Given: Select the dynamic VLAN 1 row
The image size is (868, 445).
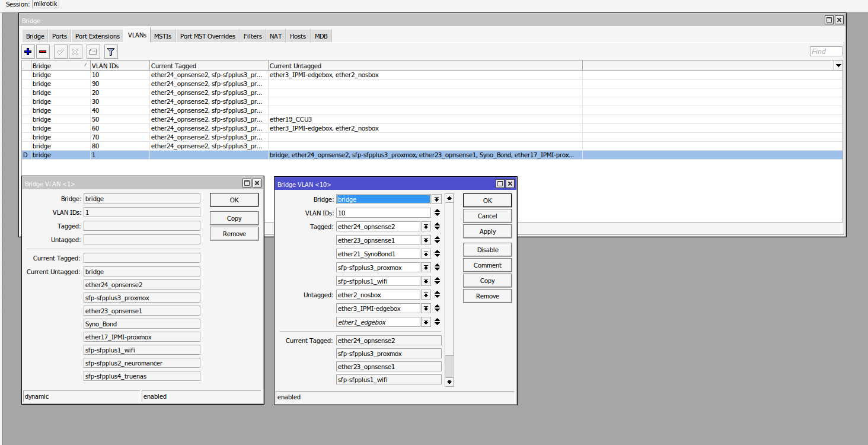Looking at the screenshot, I should [x=432, y=155].
